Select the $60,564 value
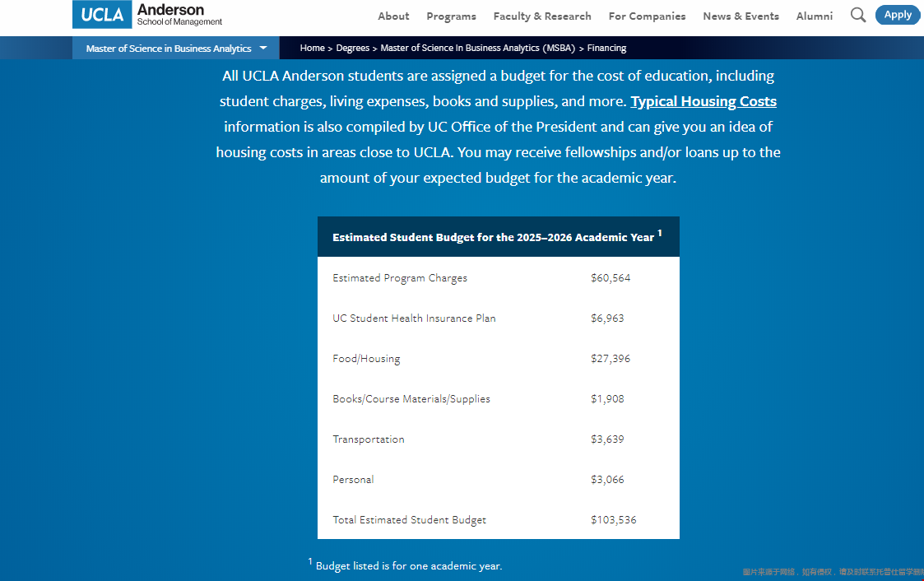Viewport: 924px width, 581px height. [x=611, y=278]
